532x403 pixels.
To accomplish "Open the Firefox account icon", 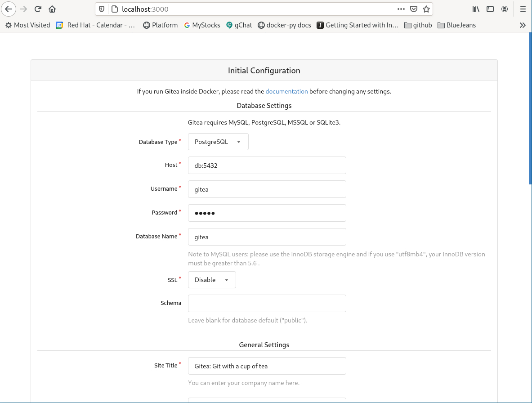I will 505,9.
